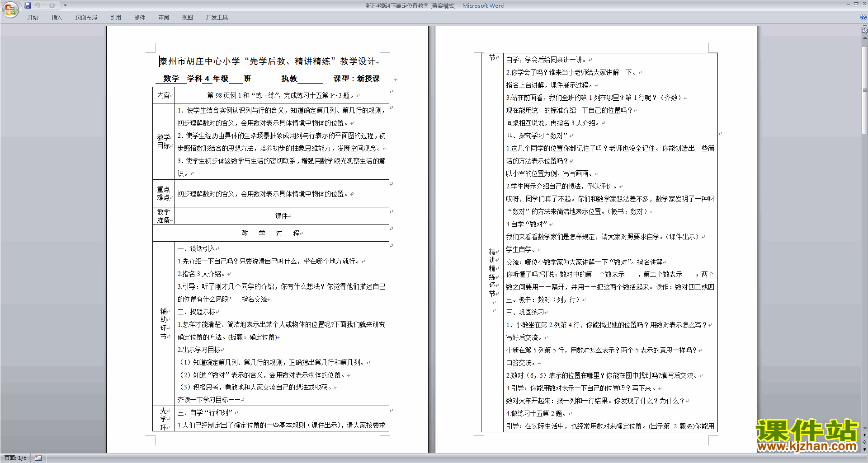The image size is (868, 463).
Task: Click the 4.做练习十五第 2 题 line
Action: [x=536, y=413]
